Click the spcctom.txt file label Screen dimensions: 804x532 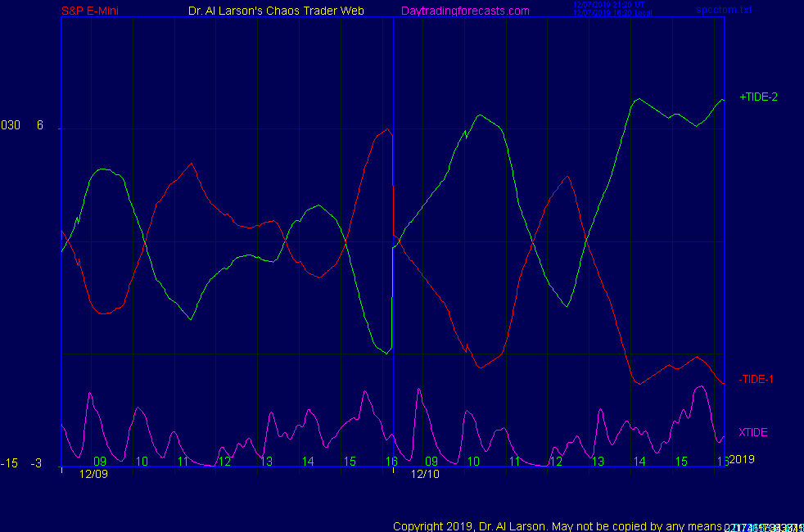point(724,10)
